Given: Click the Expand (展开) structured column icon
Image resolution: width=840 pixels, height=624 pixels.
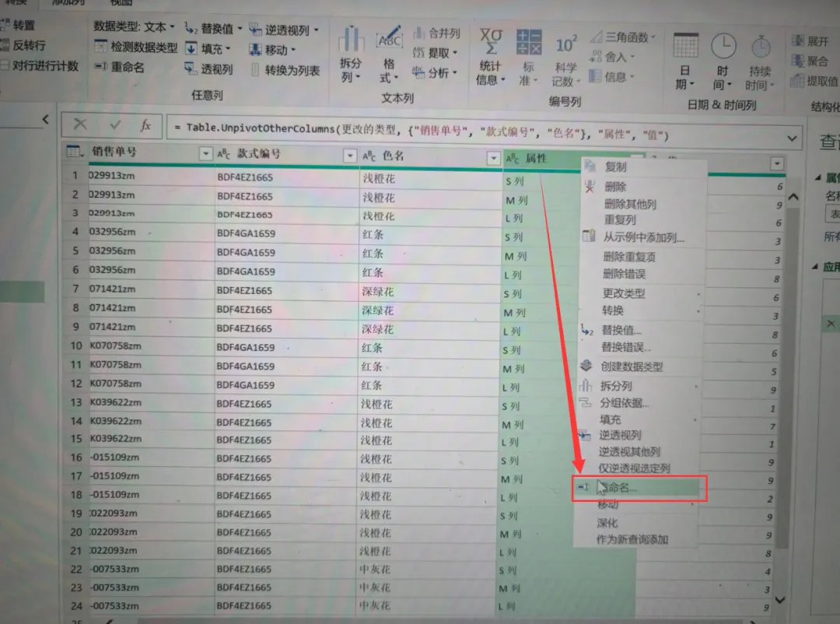Looking at the screenshot, I should (798, 40).
